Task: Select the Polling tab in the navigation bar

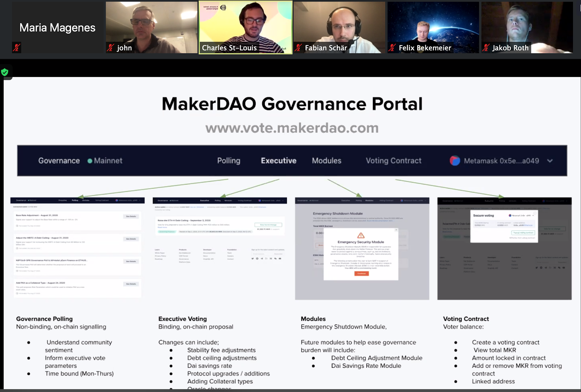Action: [229, 161]
